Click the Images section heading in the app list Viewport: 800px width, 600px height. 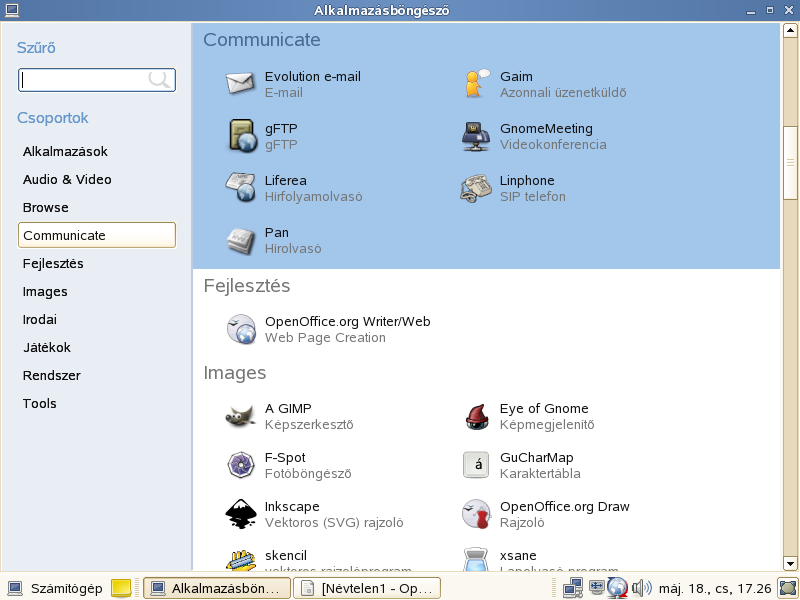[x=235, y=373]
